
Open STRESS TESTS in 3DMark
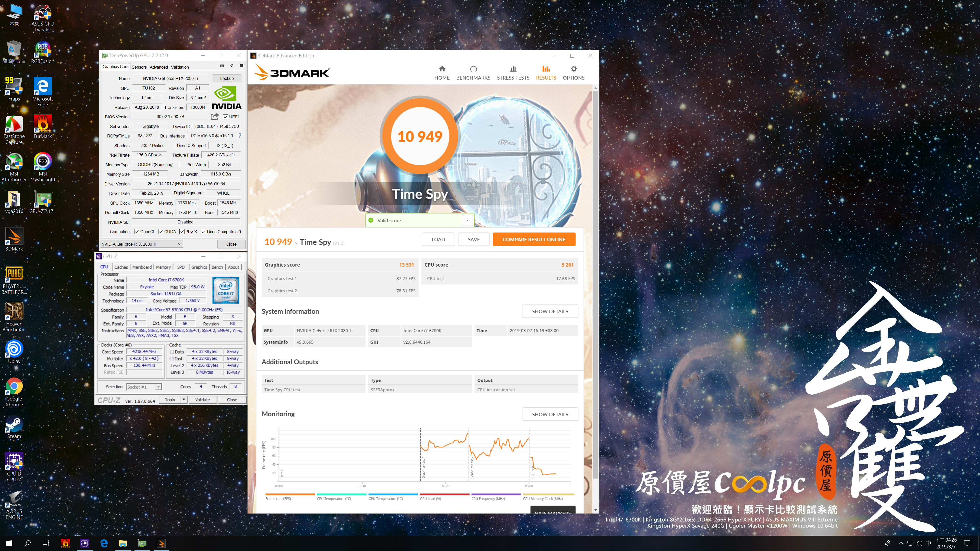pos(513,73)
